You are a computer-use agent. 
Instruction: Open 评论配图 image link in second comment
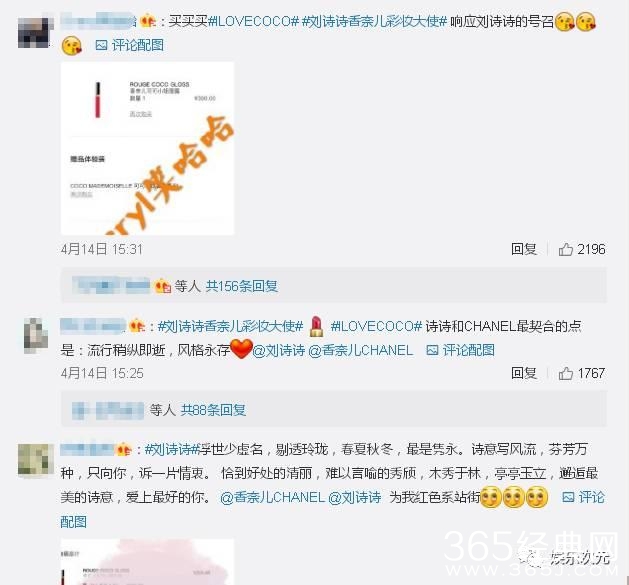(x=461, y=350)
